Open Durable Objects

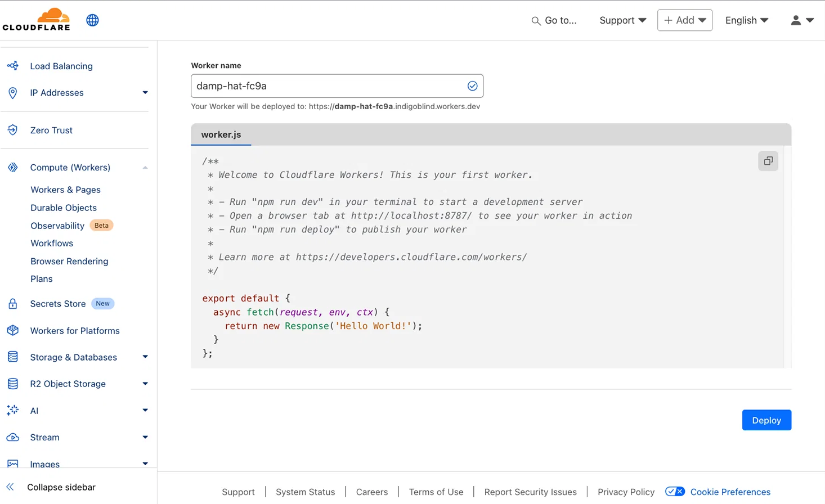point(64,208)
